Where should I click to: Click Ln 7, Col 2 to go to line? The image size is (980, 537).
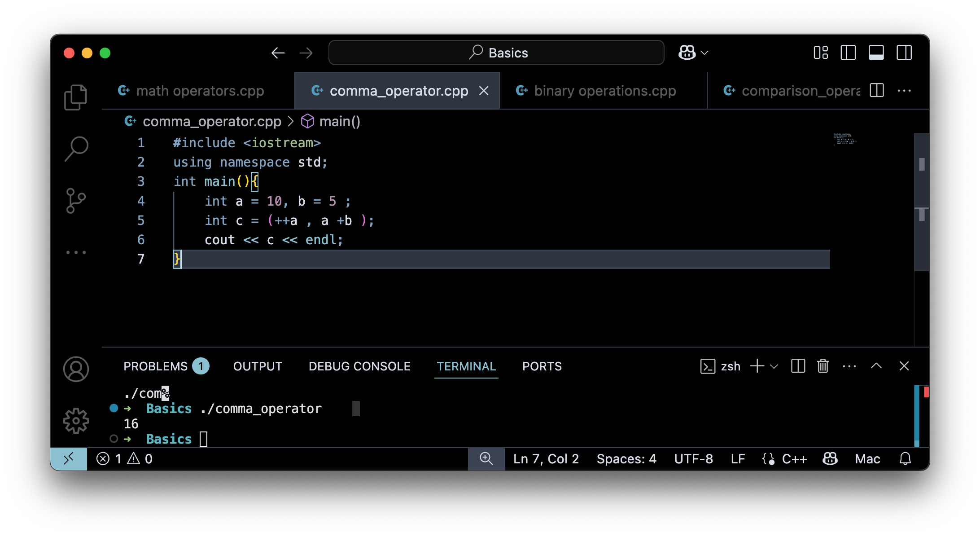click(546, 458)
